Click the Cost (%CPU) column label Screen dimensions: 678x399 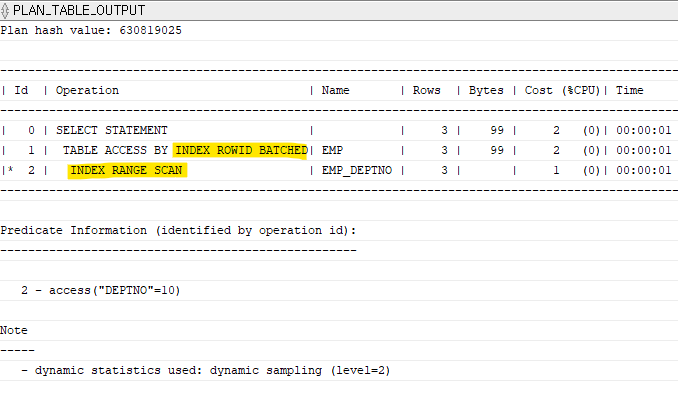pos(562,90)
